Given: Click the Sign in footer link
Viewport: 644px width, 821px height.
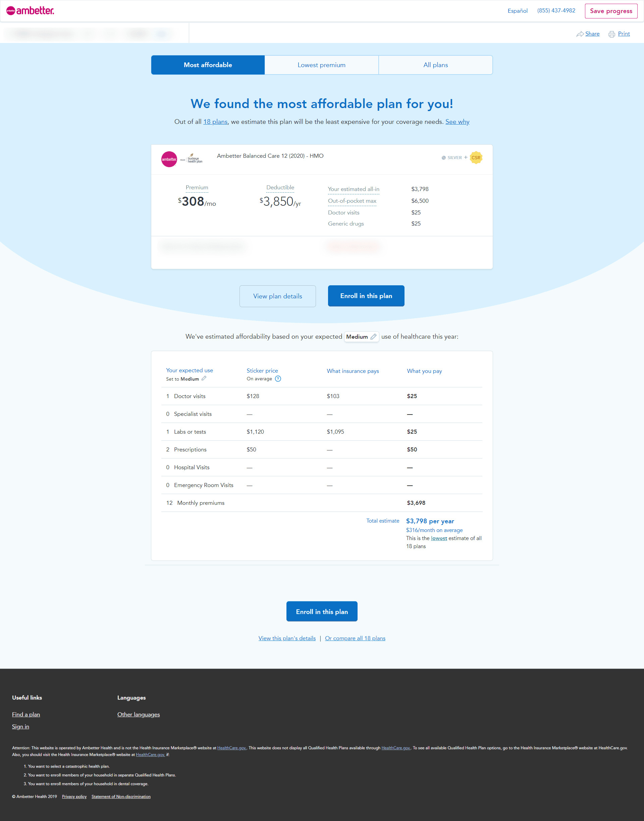Looking at the screenshot, I should [x=20, y=727].
